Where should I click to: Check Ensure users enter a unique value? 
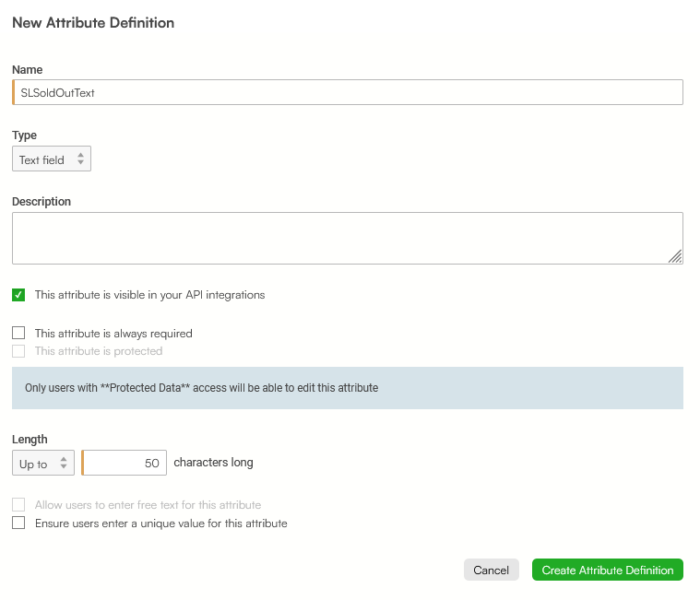click(18, 523)
